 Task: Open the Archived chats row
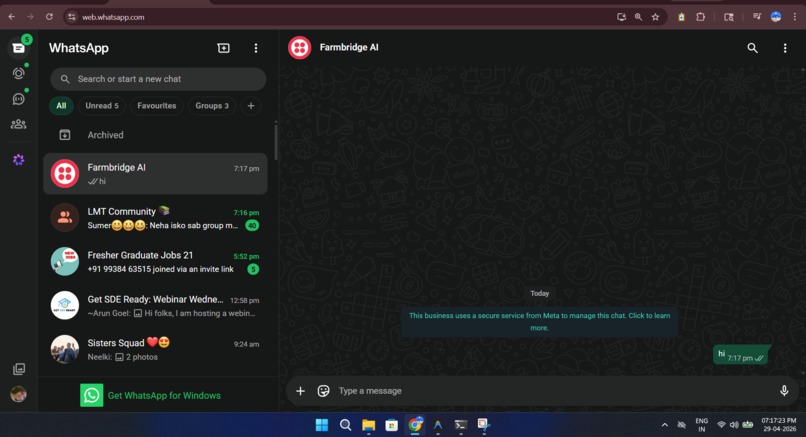155,135
